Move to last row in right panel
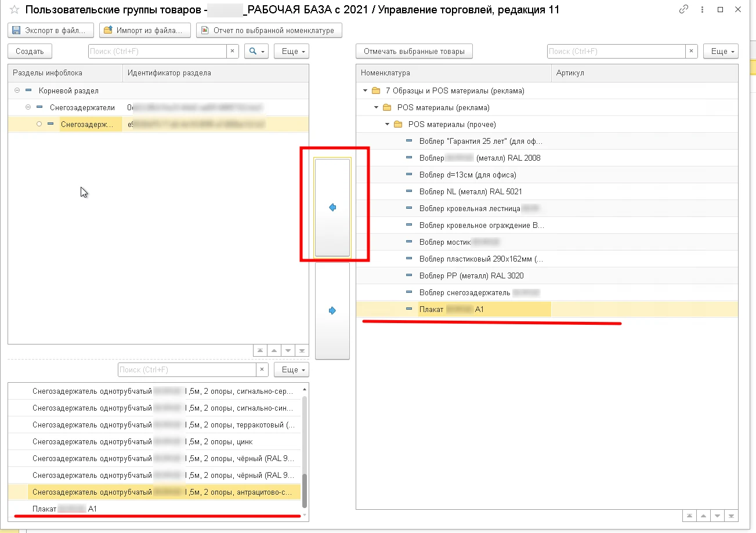The height and width of the screenshot is (533, 756). [x=732, y=516]
